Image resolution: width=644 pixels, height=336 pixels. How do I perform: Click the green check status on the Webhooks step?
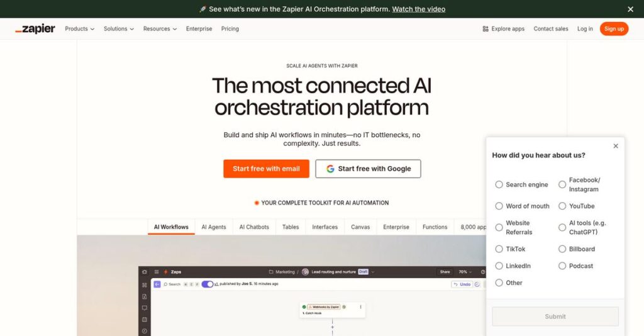[304, 307]
